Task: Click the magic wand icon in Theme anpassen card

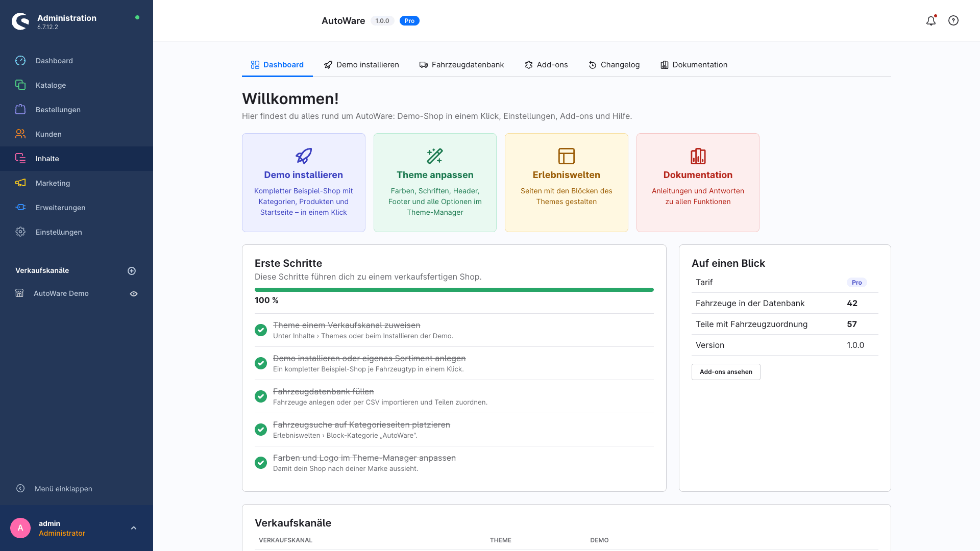Action: coord(435,156)
